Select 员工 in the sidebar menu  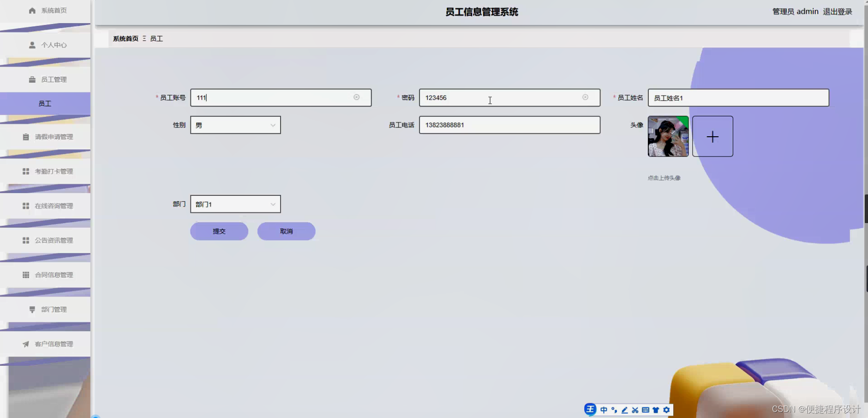click(x=45, y=103)
